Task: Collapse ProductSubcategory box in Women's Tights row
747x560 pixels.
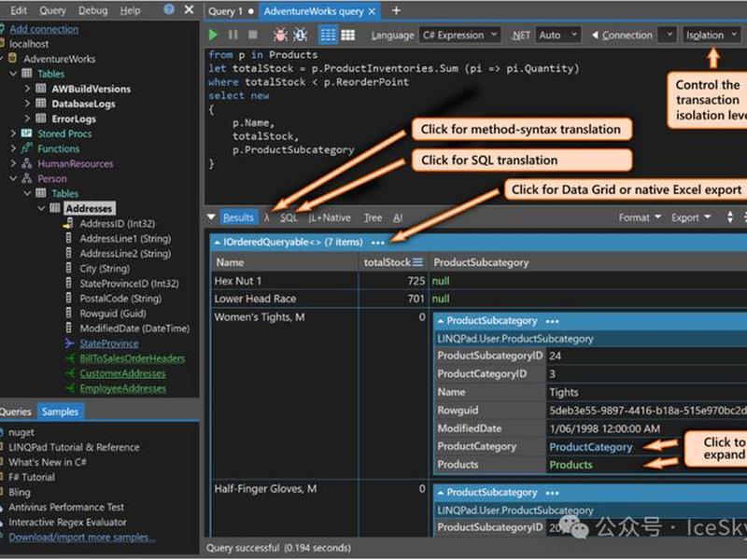Action: [x=441, y=321]
